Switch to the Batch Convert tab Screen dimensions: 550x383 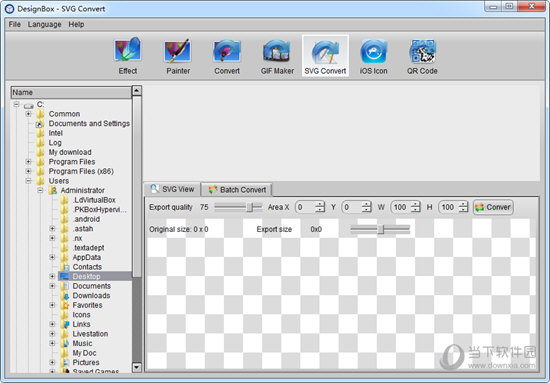237,190
